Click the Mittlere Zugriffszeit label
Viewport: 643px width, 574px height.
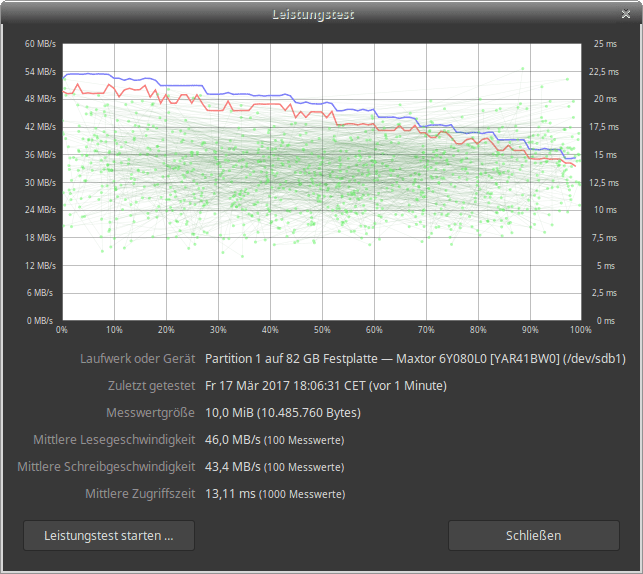[140, 494]
